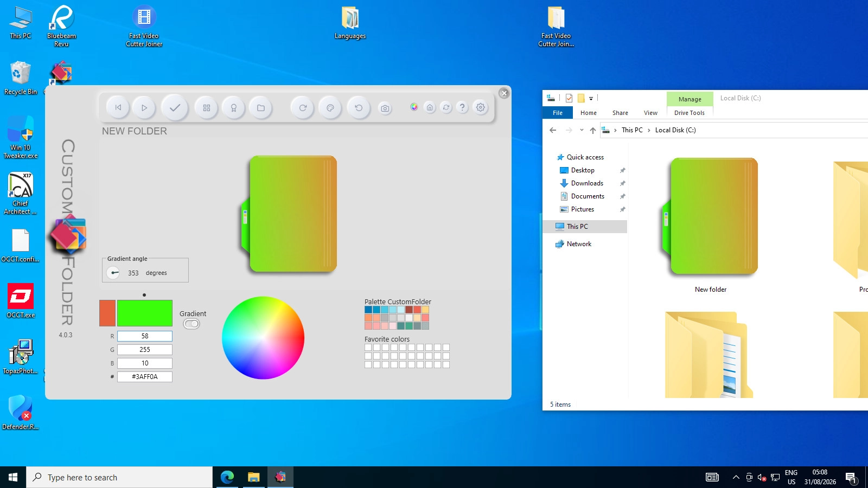Open the Home ribbon tab in Explorer
Viewport: 868px width, 488px height.
pos(589,113)
